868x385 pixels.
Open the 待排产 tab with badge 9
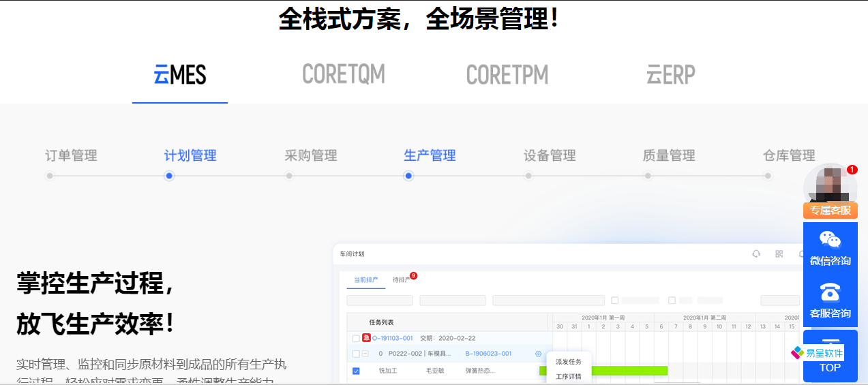pos(402,280)
